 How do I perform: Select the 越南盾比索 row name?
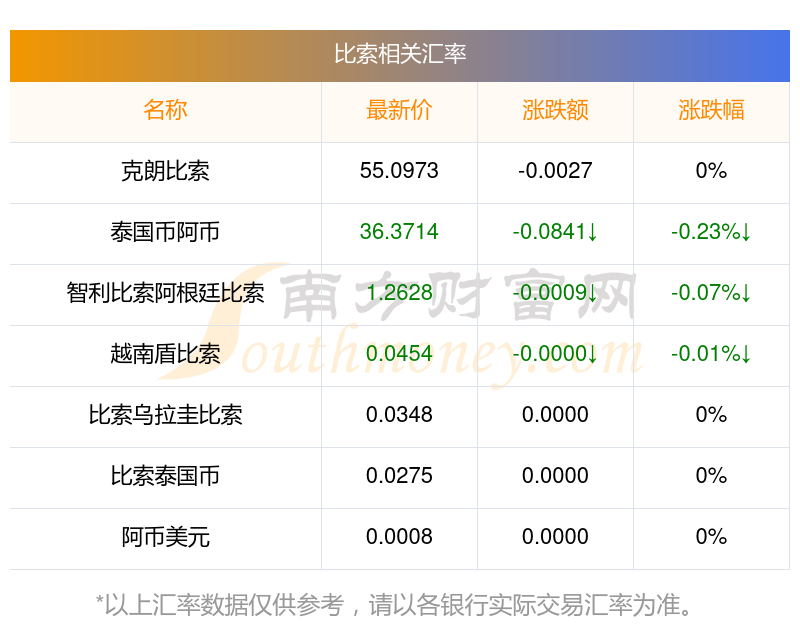tap(165, 354)
